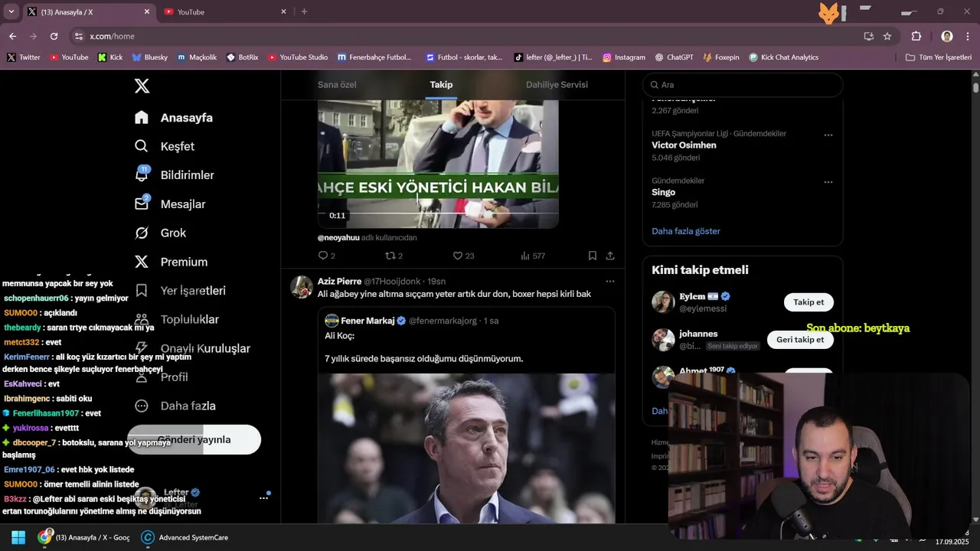
Task: Click the Ara search field
Action: 743,85
